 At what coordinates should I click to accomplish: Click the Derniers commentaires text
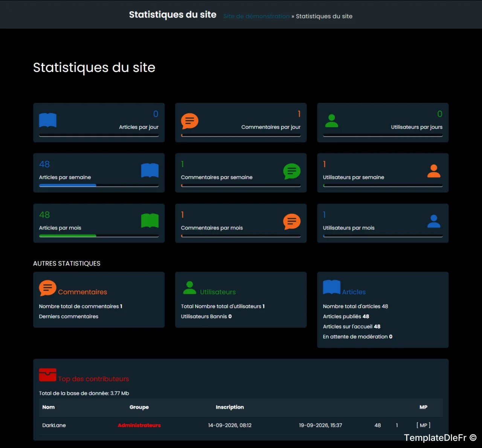69,317
